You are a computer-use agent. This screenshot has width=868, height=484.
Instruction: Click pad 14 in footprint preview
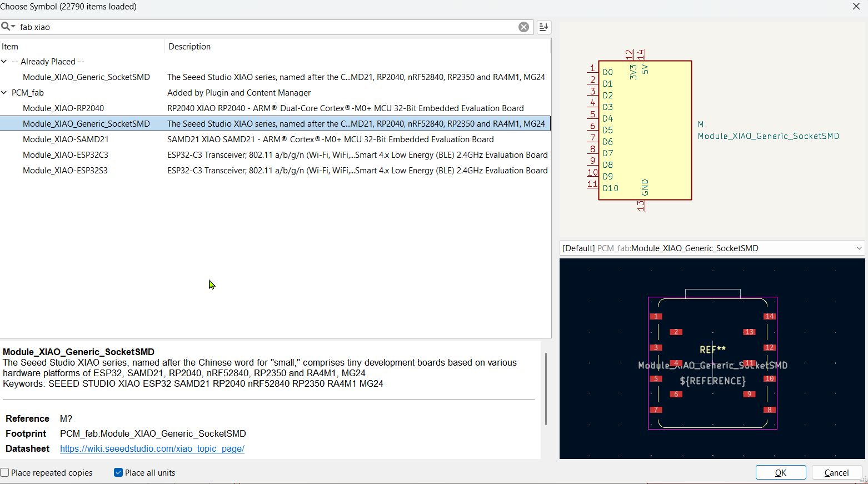769,316
